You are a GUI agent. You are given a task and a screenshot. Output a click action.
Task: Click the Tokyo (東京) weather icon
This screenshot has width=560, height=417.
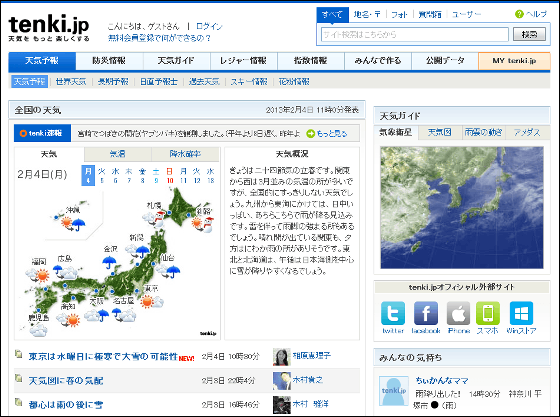pyautogui.click(x=152, y=302)
